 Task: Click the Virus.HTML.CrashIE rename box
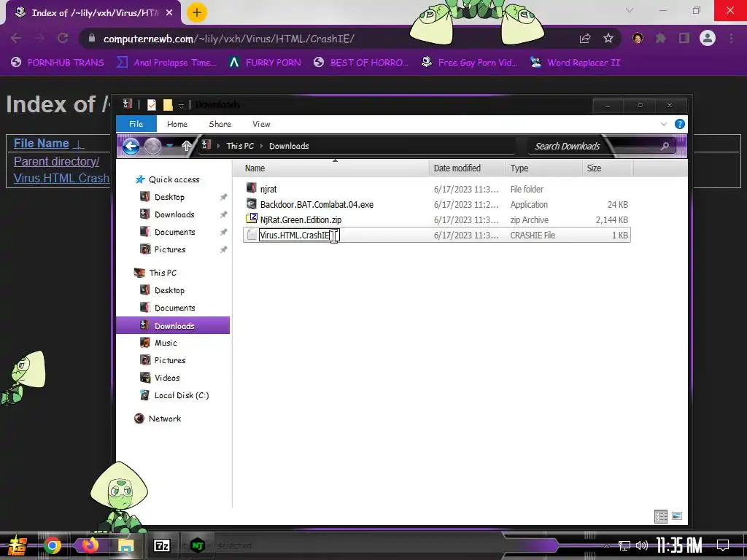pyautogui.click(x=298, y=236)
